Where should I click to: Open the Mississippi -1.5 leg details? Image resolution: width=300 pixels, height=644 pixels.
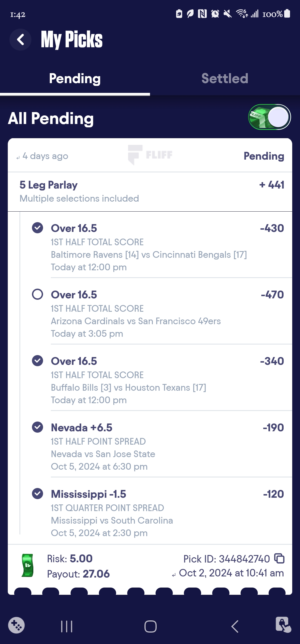(x=89, y=494)
